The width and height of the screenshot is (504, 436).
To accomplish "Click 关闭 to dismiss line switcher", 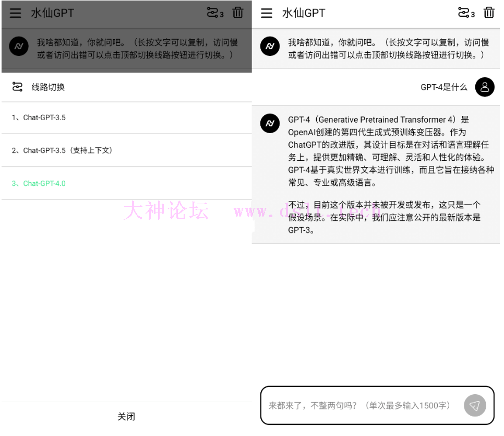I will pos(126,417).
